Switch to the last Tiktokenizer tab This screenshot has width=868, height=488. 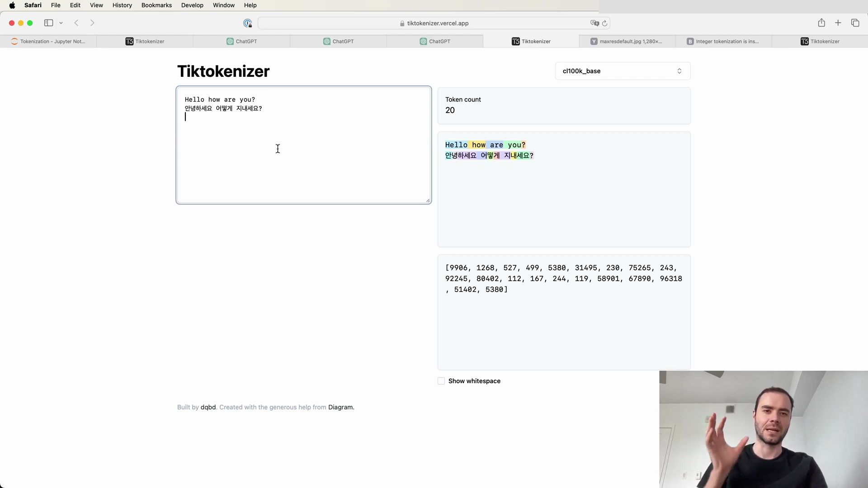tap(820, 42)
